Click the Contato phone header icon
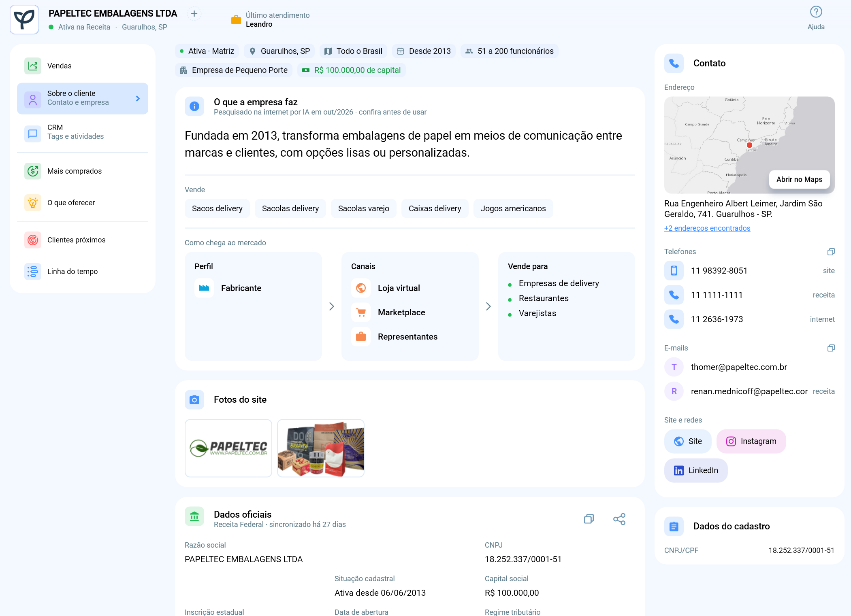 (674, 64)
